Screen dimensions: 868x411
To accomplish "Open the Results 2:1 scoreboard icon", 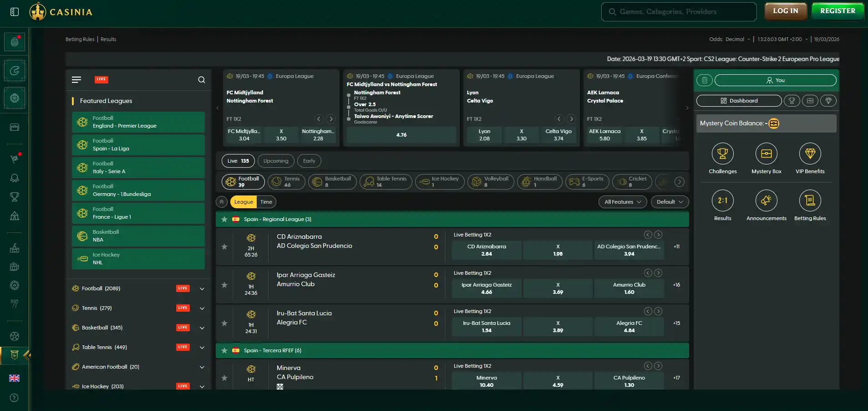I will [722, 200].
